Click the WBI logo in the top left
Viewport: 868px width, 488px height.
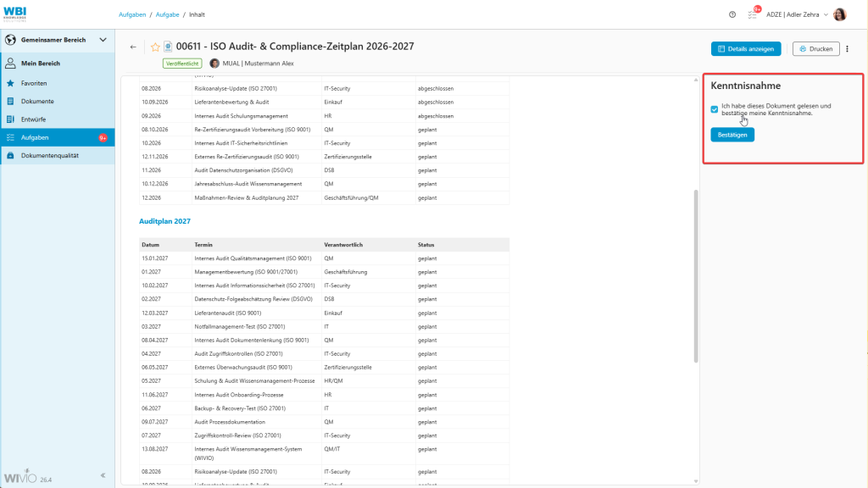[x=15, y=14]
